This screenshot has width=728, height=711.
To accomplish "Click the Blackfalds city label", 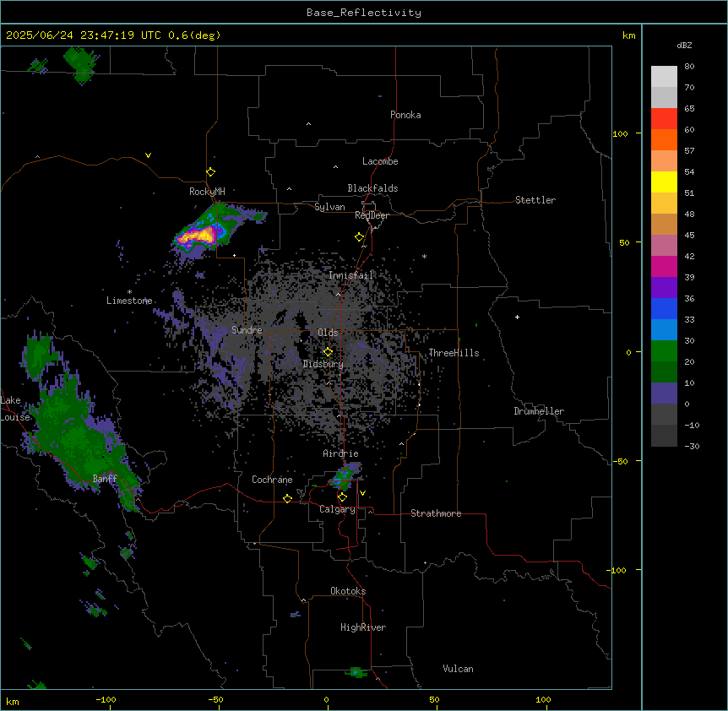I will coord(372,188).
